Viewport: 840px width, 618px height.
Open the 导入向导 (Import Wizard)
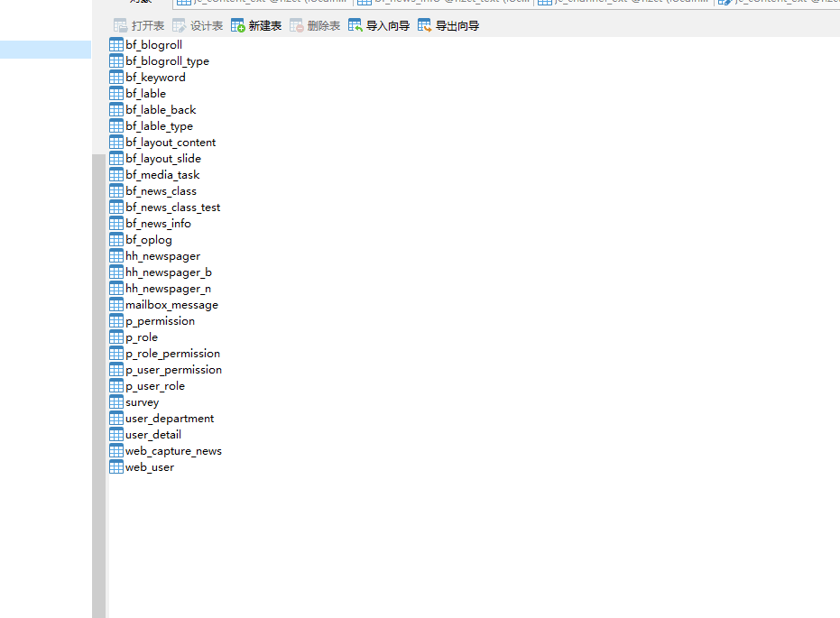(379, 25)
